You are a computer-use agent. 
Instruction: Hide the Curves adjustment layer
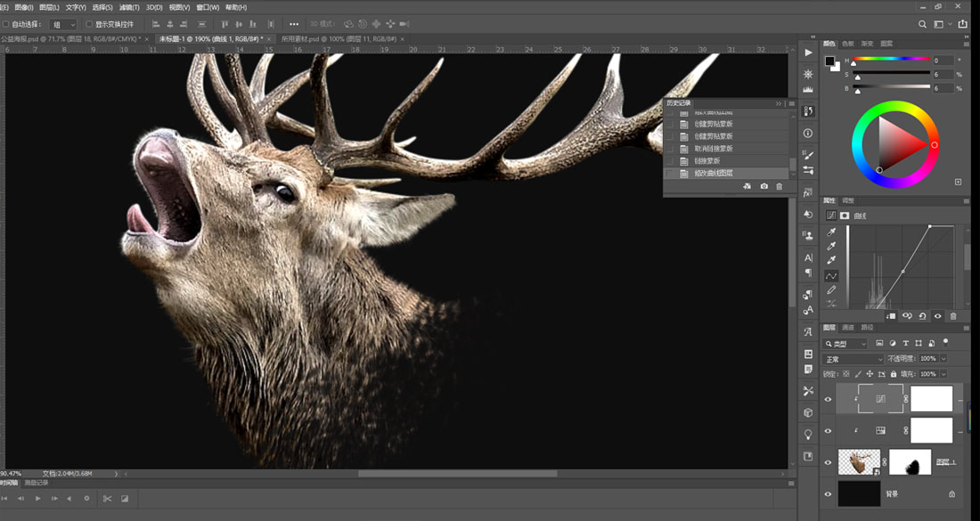(x=829, y=400)
